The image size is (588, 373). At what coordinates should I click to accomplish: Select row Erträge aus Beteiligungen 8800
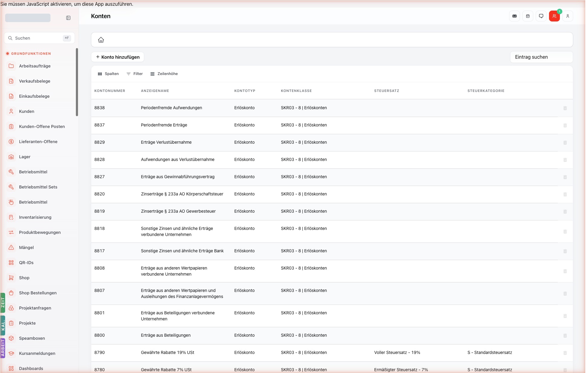332,335
